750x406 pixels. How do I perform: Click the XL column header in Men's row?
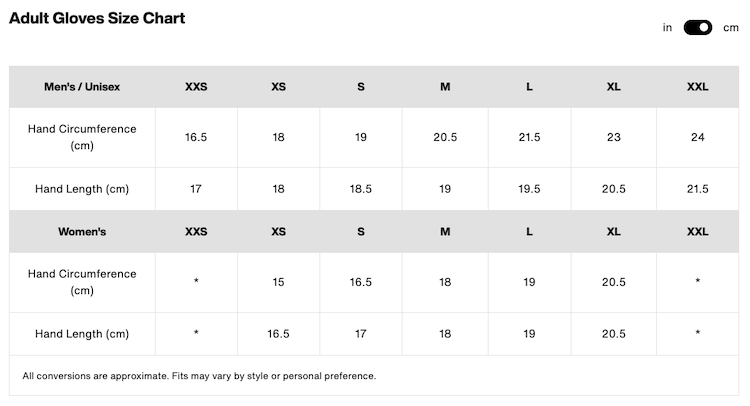coord(613,87)
